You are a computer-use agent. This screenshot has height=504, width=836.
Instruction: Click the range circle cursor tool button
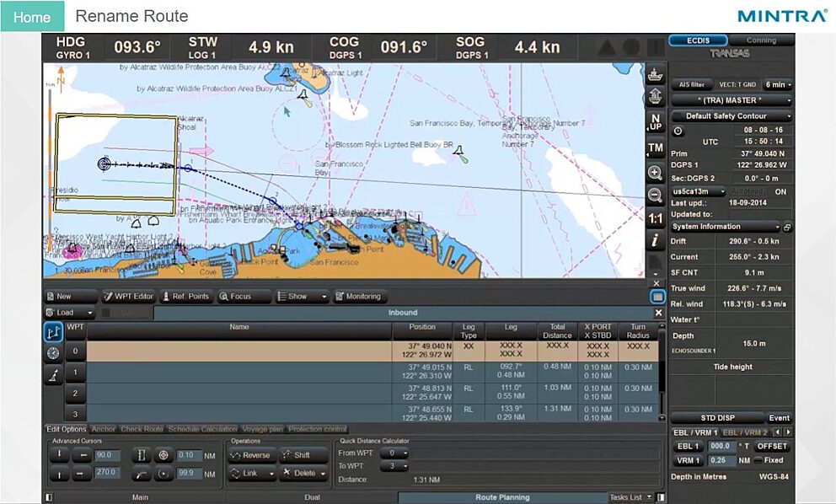coord(163,473)
